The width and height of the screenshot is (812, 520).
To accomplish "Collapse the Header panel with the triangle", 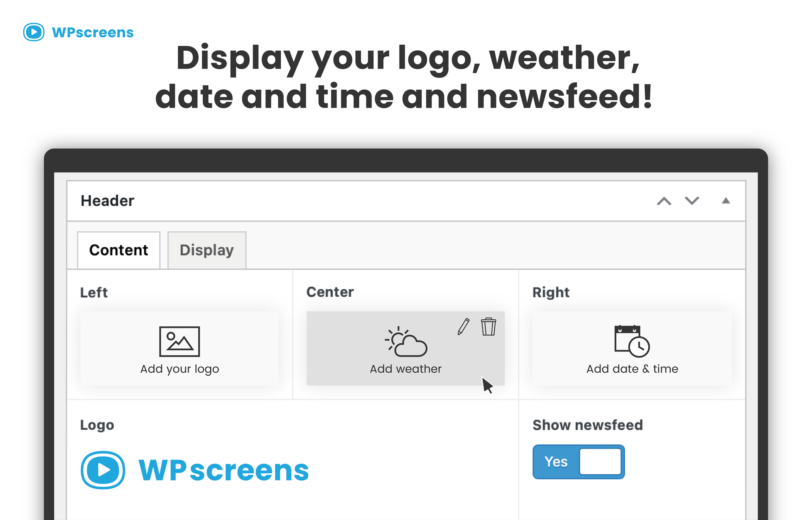I will (x=726, y=200).
